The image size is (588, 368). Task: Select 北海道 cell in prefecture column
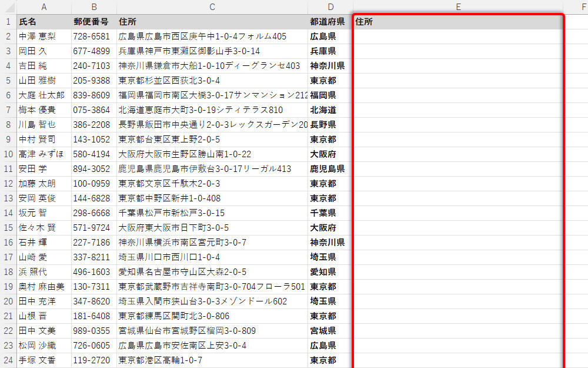coord(330,110)
